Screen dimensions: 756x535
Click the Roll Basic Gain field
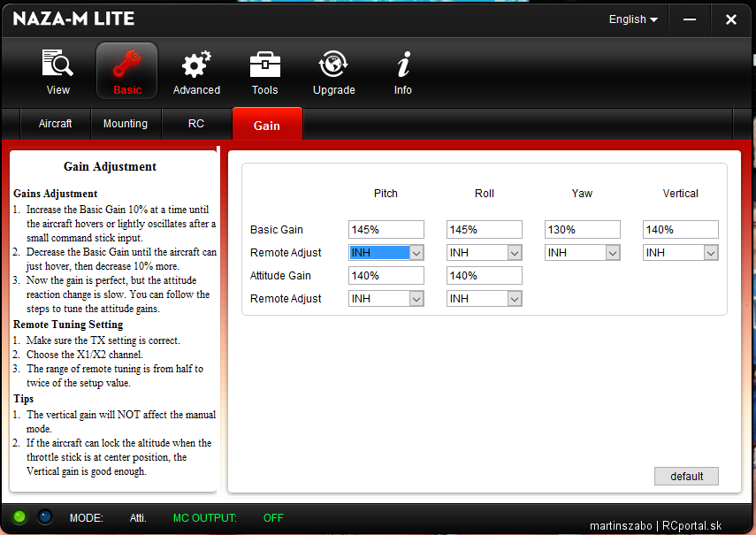484,229
